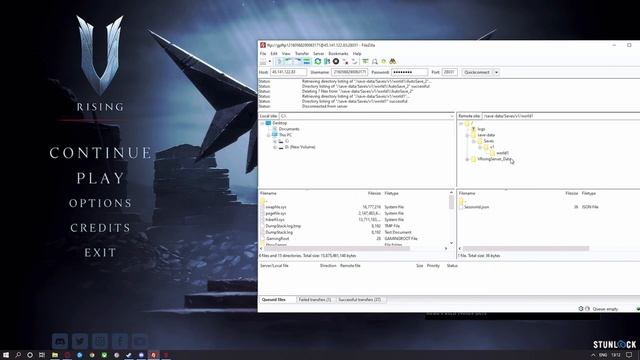The height and width of the screenshot is (360, 640).
Task: Open the FileZilla Site Manager icon
Action: click(x=263, y=62)
